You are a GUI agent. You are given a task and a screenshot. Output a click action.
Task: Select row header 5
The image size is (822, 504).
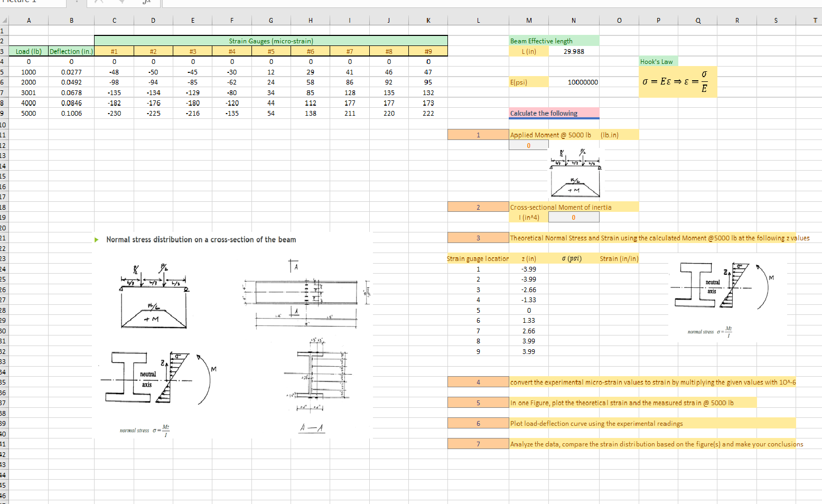(4, 72)
